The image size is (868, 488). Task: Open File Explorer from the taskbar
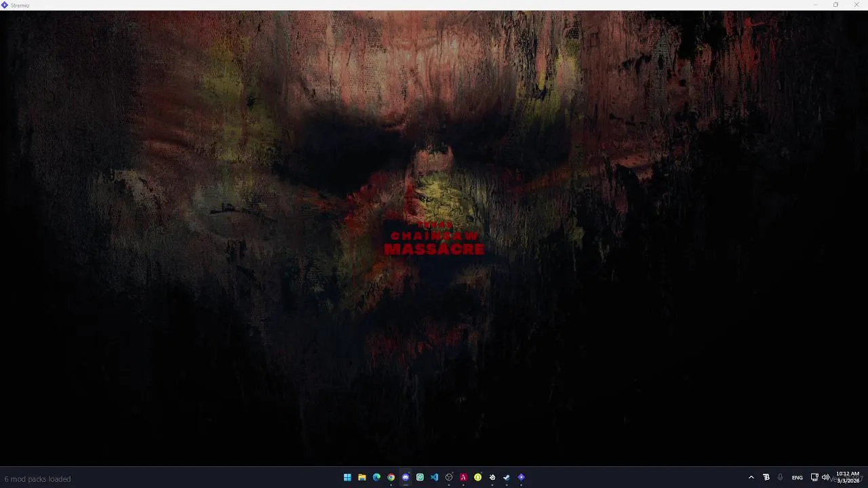(362, 477)
